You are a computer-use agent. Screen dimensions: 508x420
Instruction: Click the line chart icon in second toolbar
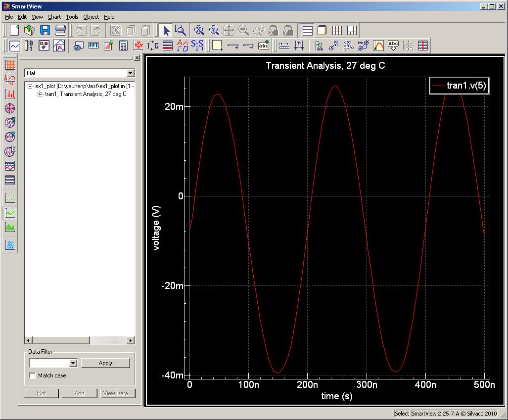(14, 46)
